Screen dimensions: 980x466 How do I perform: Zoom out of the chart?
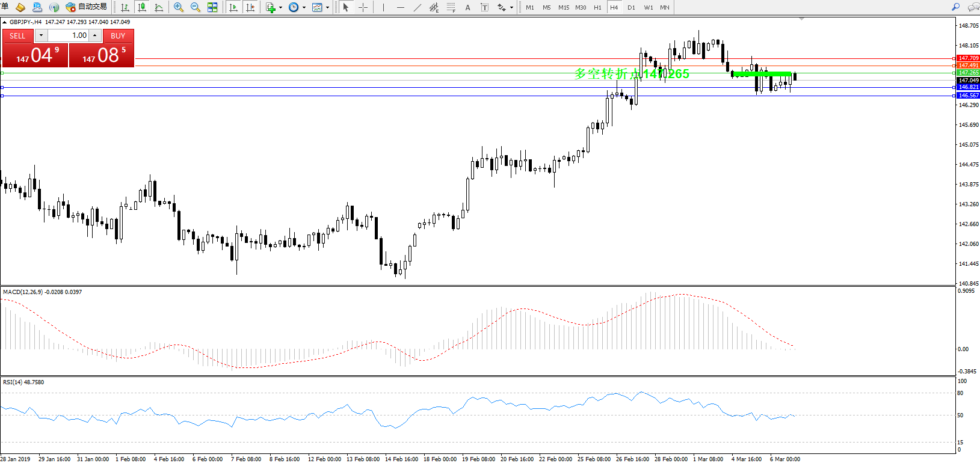[196, 7]
